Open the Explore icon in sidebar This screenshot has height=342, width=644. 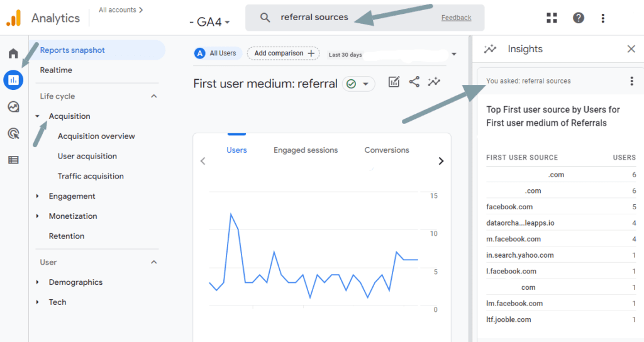pyautogui.click(x=13, y=107)
